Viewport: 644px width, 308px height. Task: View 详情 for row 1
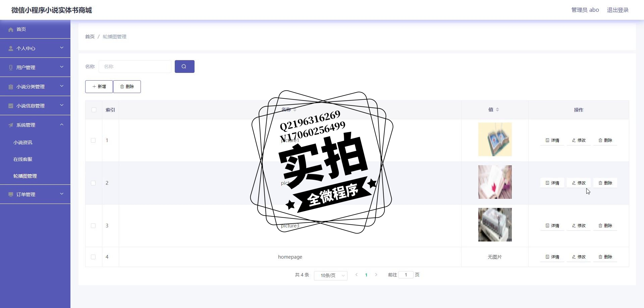552,140
